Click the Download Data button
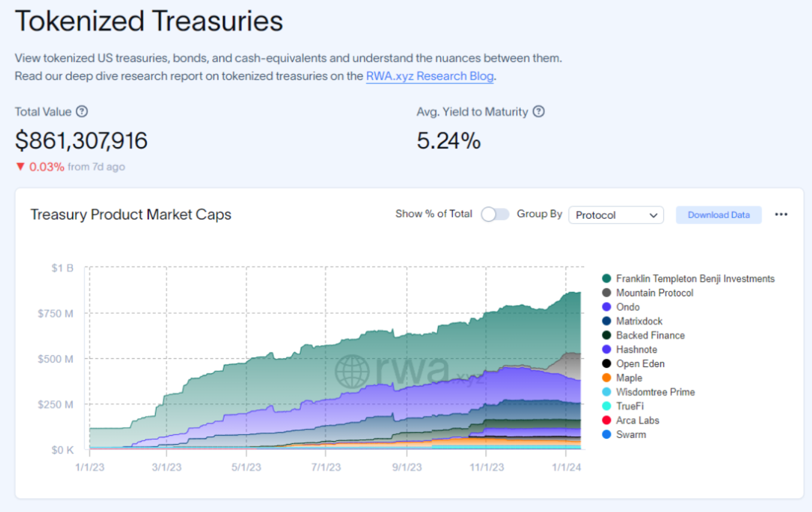Image resolution: width=812 pixels, height=512 pixels. tap(719, 215)
